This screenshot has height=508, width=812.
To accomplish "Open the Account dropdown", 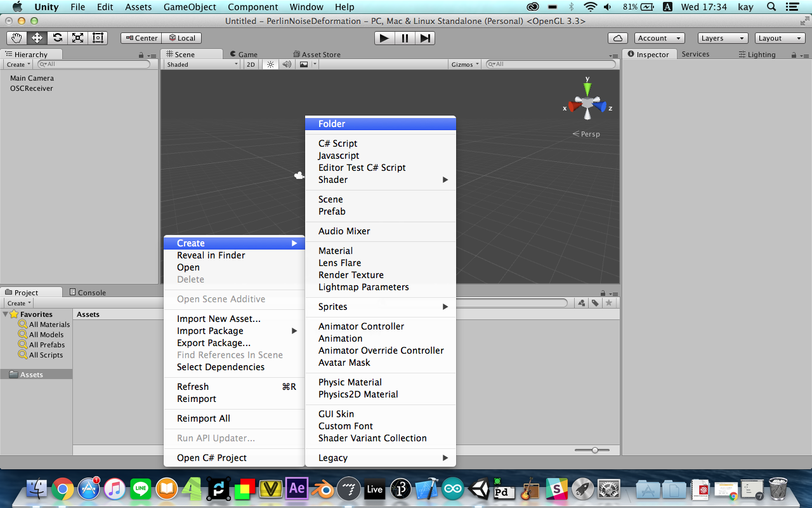I will pos(658,38).
